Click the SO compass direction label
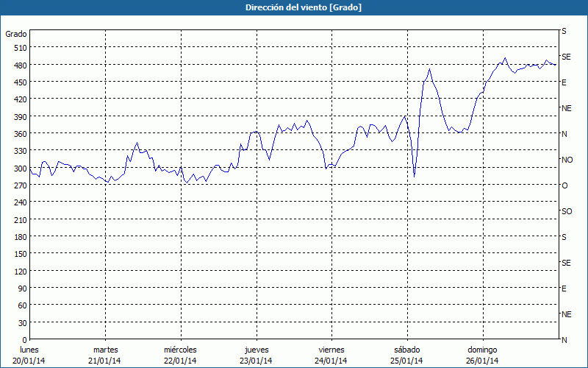This screenshot has height=368, width=588. tap(567, 211)
